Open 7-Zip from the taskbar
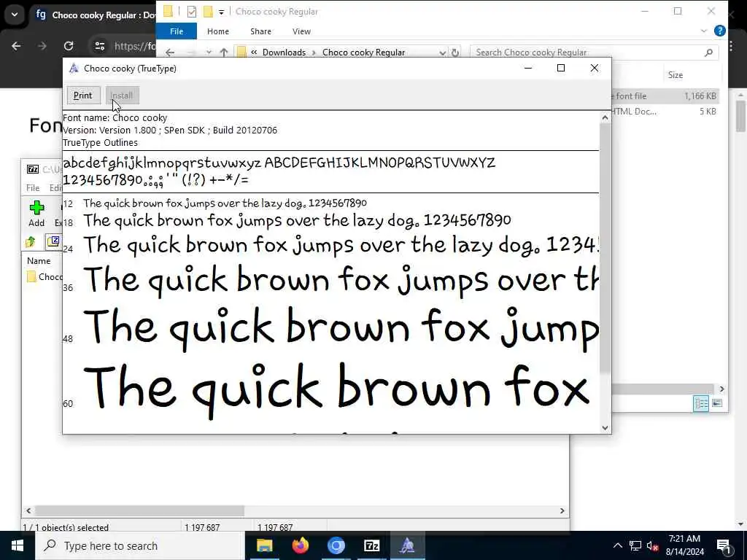This screenshot has width=747, height=560. pyautogui.click(x=371, y=545)
